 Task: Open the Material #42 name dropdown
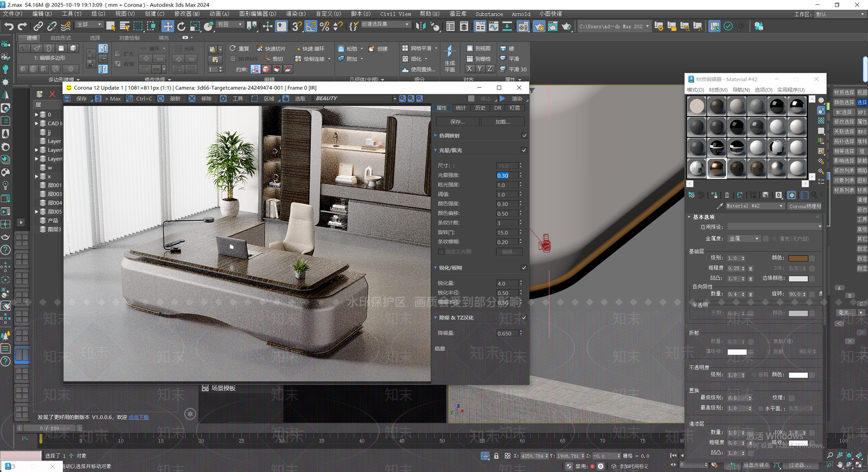click(755, 206)
